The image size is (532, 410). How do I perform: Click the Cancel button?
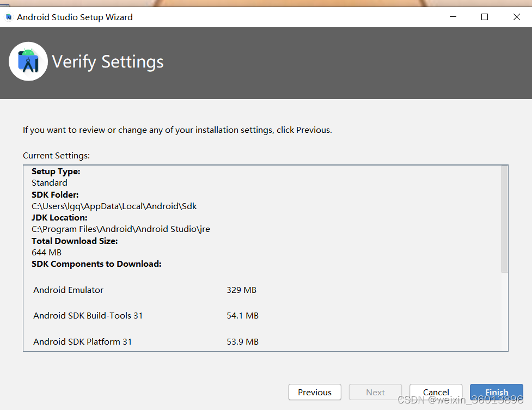point(436,392)
